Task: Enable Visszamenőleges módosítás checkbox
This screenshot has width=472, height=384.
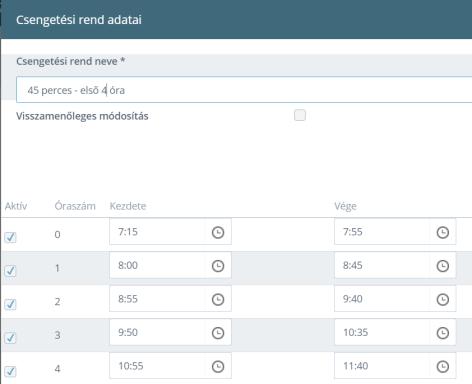Action: coord(300,115)
